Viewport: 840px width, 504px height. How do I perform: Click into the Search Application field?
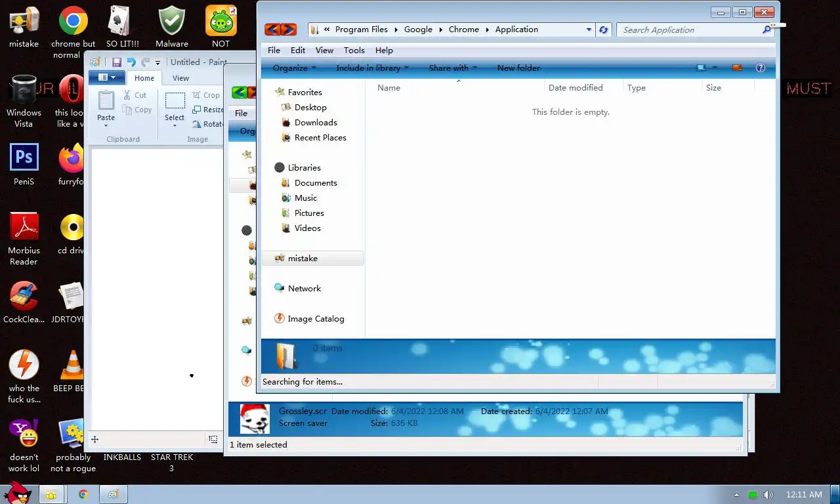tap(689, 30)
